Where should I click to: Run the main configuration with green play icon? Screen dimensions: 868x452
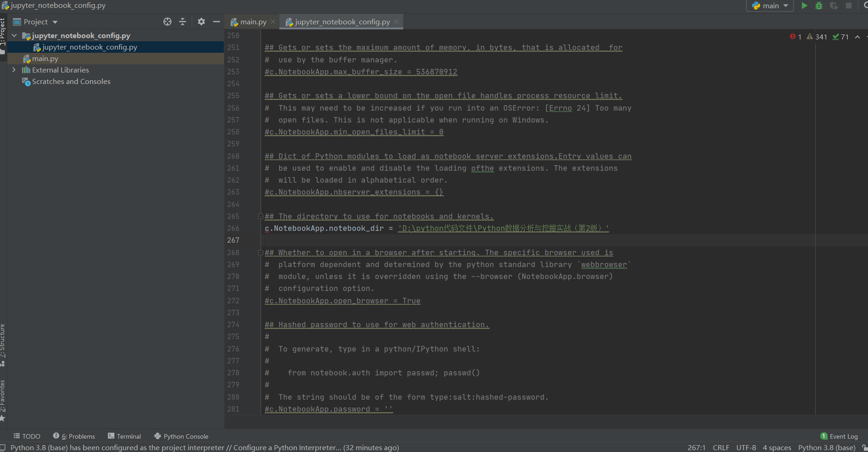804,6
